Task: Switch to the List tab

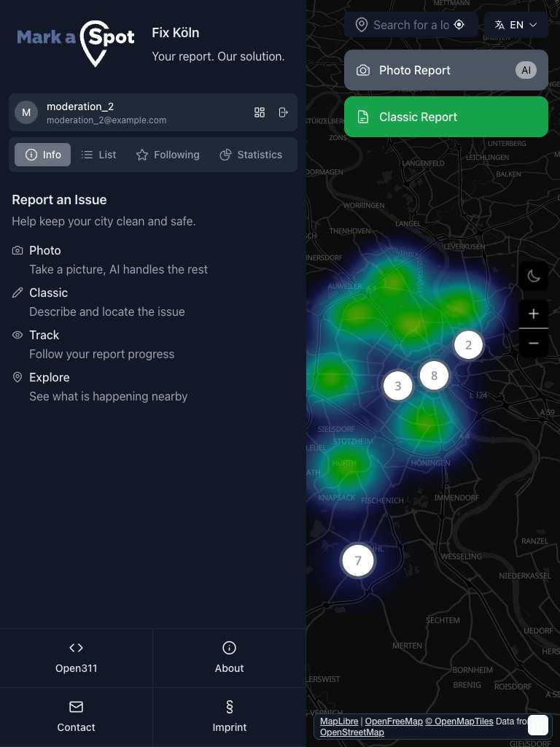Action: pyautogui.click(x=98, y=155)
